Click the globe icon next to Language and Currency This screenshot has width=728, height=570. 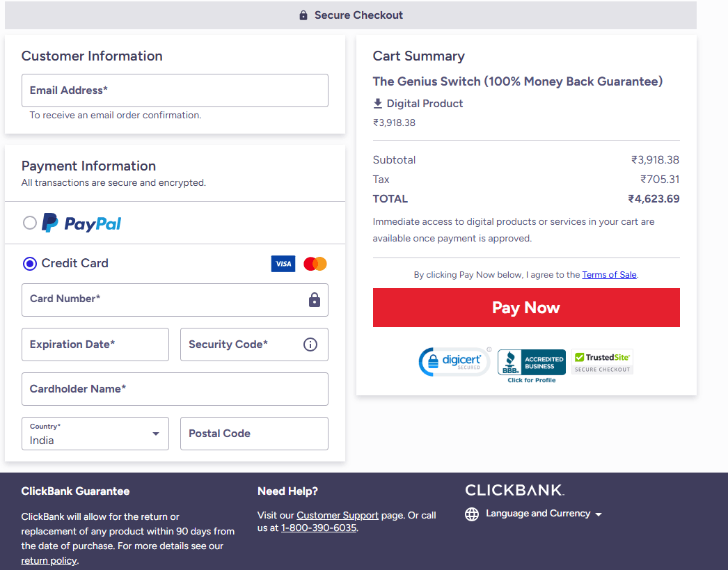click(472, 514)
